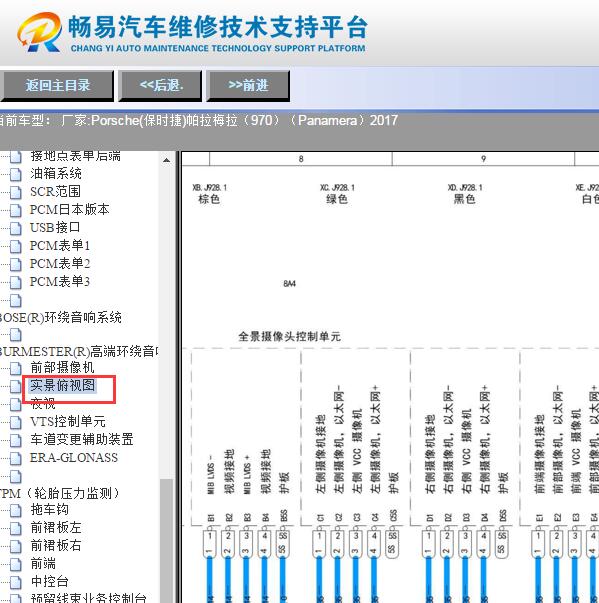Select the 轮胎压力监测 entry

click(x=60, y=493)
